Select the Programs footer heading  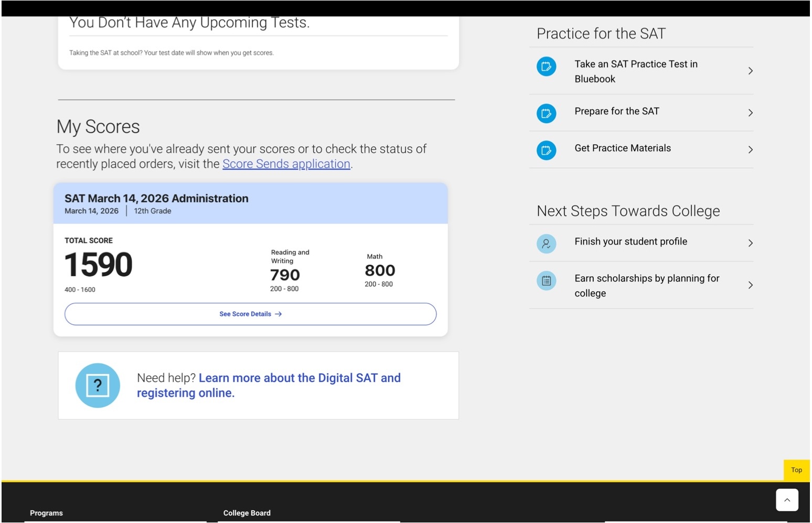[x=46, y=513]
